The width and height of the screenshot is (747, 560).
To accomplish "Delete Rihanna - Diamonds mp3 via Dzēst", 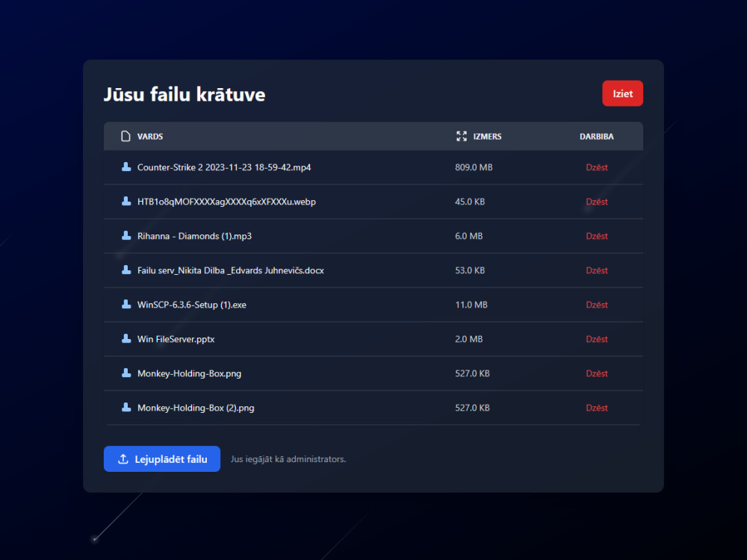I will coord(596,236).
